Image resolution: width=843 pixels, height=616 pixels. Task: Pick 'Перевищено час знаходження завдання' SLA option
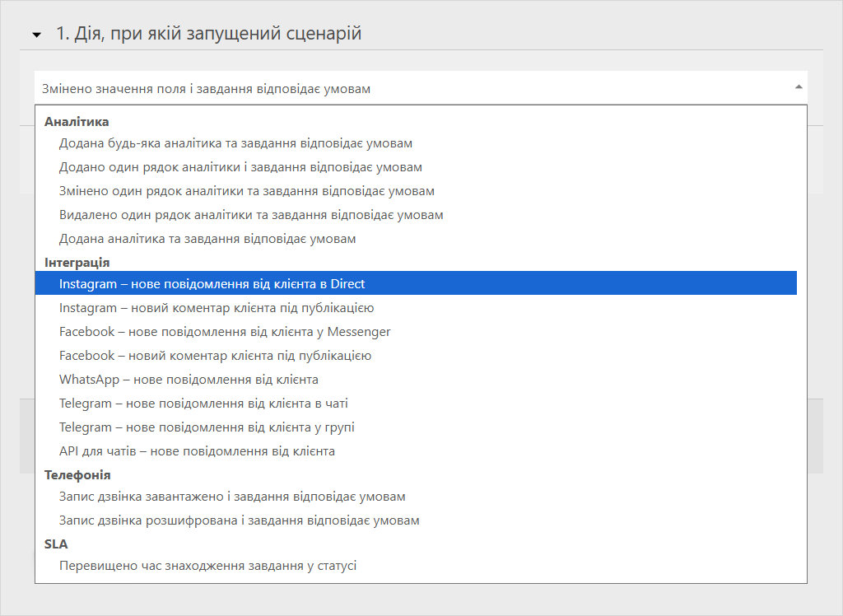tap(207, 566)
